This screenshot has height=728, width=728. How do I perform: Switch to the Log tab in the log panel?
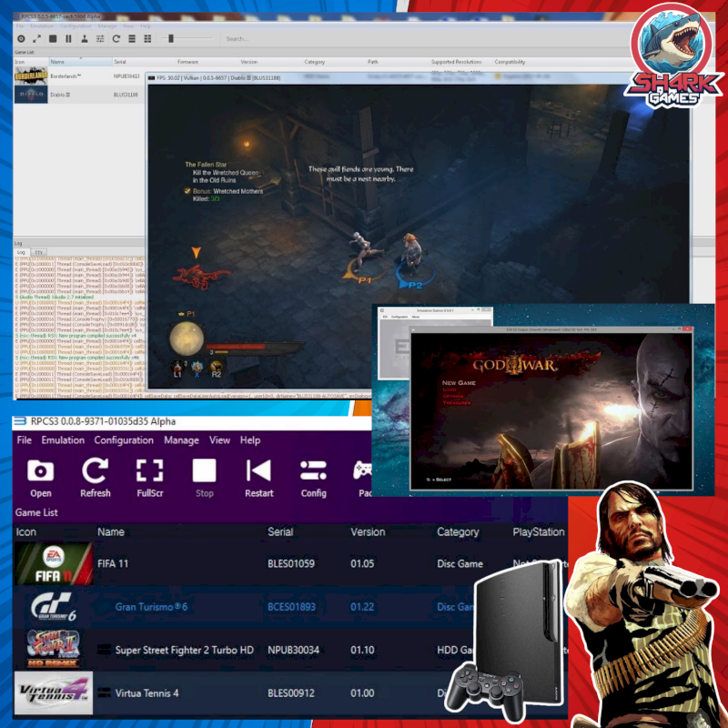pos(21,253)
